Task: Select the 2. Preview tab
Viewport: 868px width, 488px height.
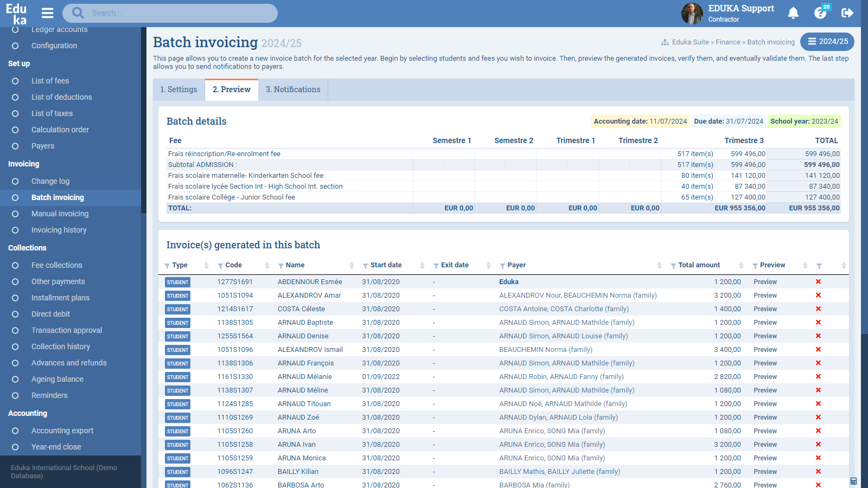Action: [x=232, y=90]
